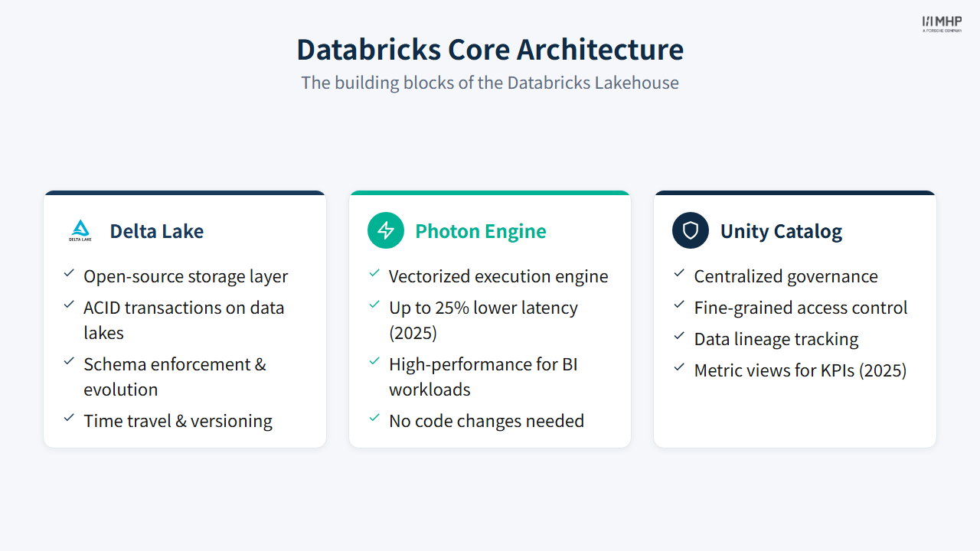Click checkmark beside Data lineage tracking
The image size is (980, 551).
679,336
